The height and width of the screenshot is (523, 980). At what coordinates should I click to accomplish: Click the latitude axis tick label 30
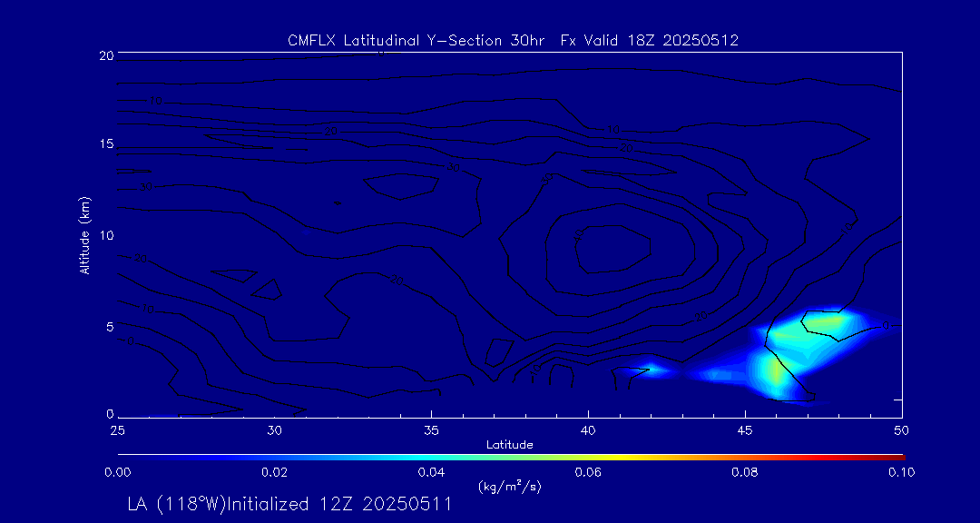point(274,430)
